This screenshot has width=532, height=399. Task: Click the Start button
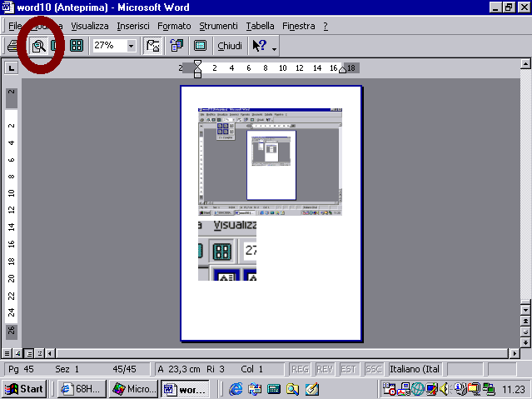pos(24,389)
